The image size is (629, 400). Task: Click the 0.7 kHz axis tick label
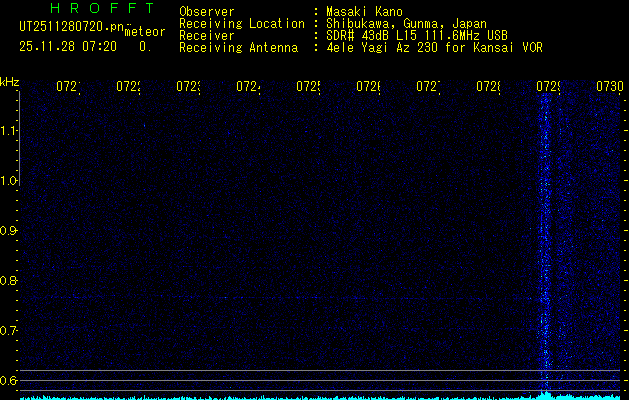coord(8,331)
